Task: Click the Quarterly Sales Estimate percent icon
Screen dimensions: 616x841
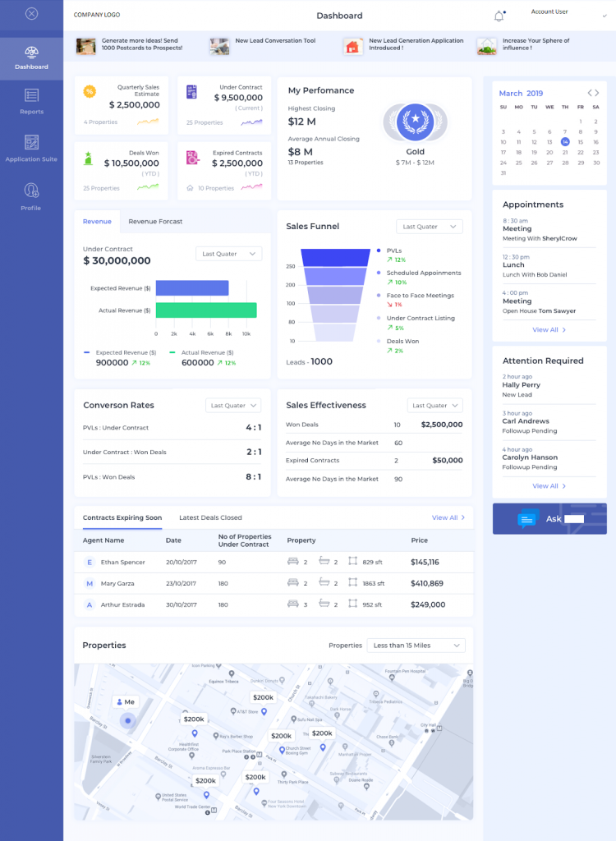Action: [90, 91]
